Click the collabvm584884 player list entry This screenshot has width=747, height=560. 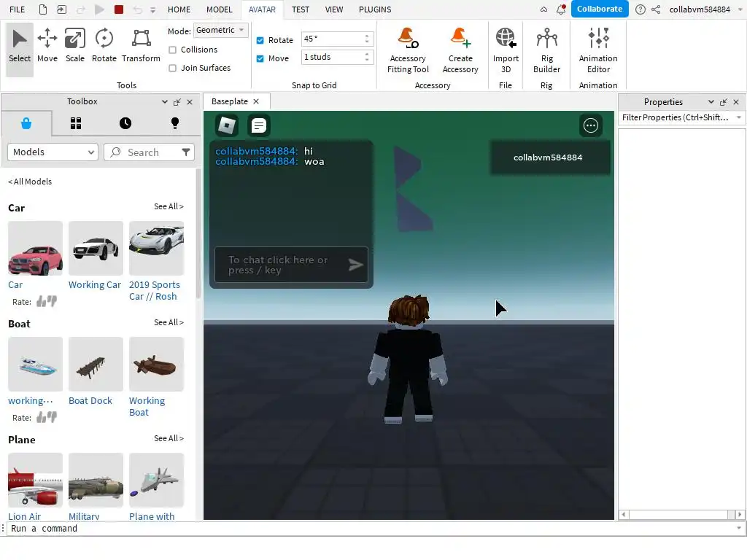[550, 157]
